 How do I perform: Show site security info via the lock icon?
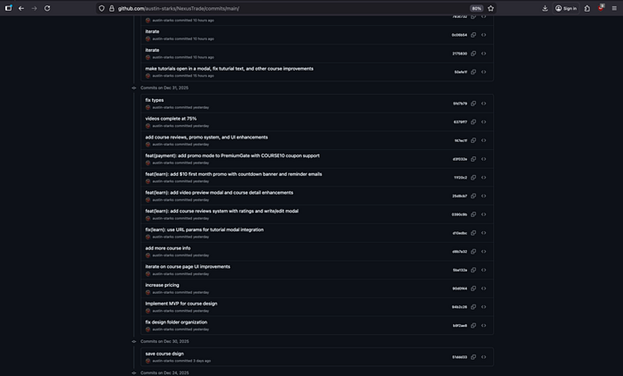coord(112,8)
